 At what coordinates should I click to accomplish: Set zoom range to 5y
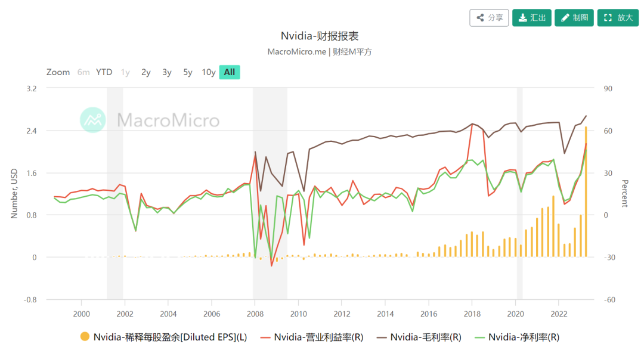(x=188, y=72)
